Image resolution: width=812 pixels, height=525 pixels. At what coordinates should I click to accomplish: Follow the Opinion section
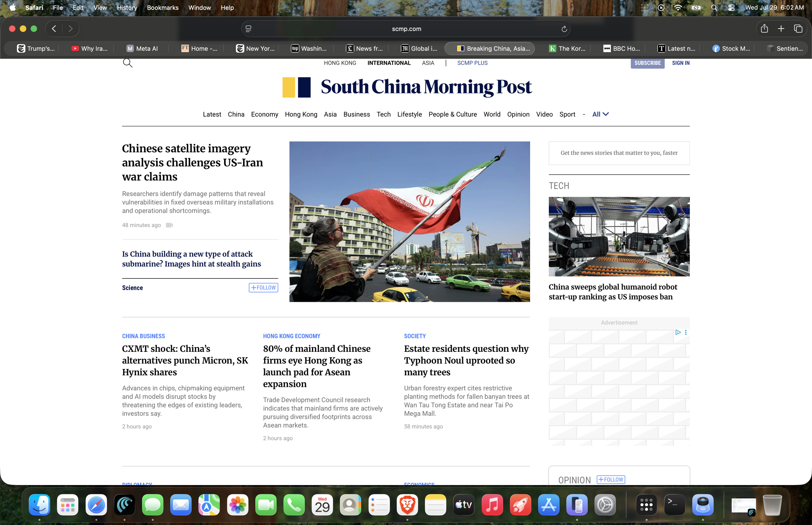pyautogui.click(x=611, y=480)
